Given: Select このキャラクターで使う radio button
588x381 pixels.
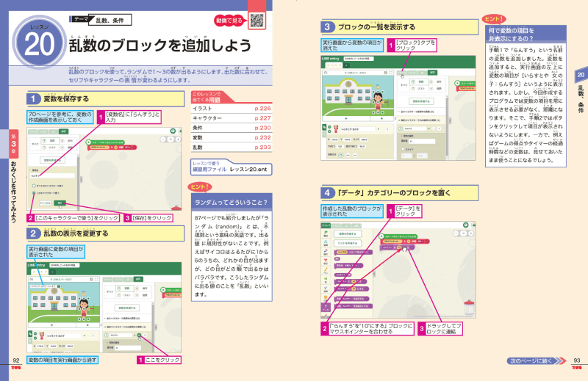Looking at the screenshot, I should tap(34, 192).
